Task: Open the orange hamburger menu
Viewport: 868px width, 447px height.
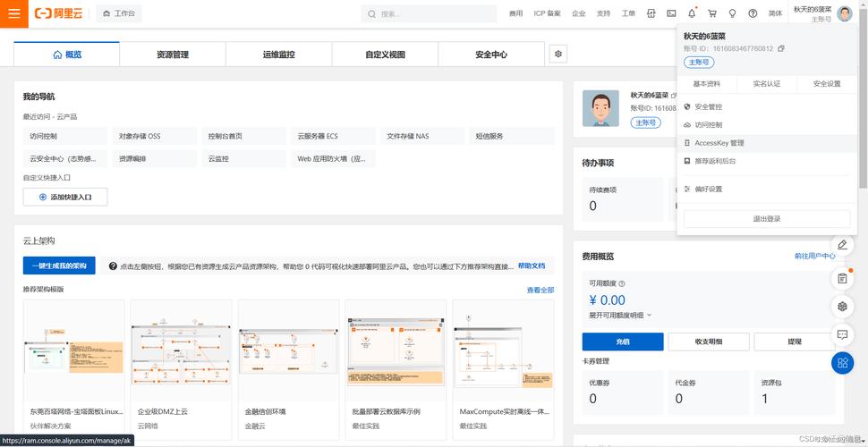Action: pos(13,13)
